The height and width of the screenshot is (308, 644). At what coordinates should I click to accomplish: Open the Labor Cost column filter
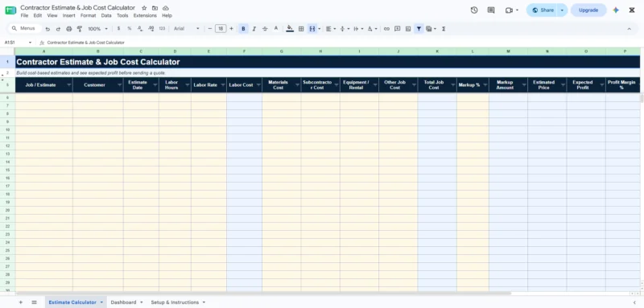(258, 85)
